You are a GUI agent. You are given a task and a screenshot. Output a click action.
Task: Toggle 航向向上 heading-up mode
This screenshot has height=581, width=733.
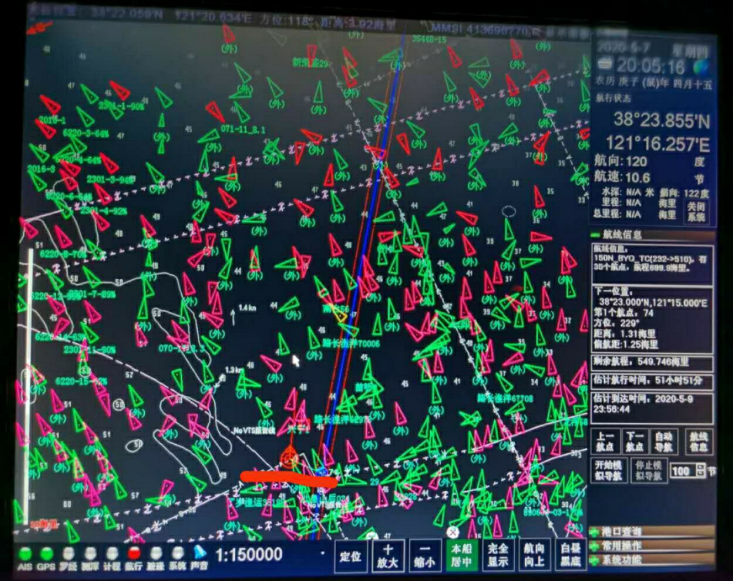[x=534, y=555]
